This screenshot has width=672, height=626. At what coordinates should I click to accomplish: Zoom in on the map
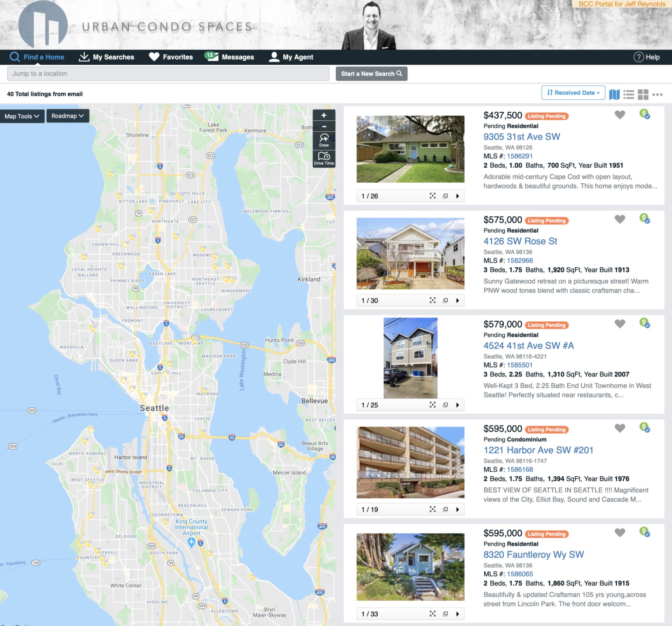click(x=324, y=115)
